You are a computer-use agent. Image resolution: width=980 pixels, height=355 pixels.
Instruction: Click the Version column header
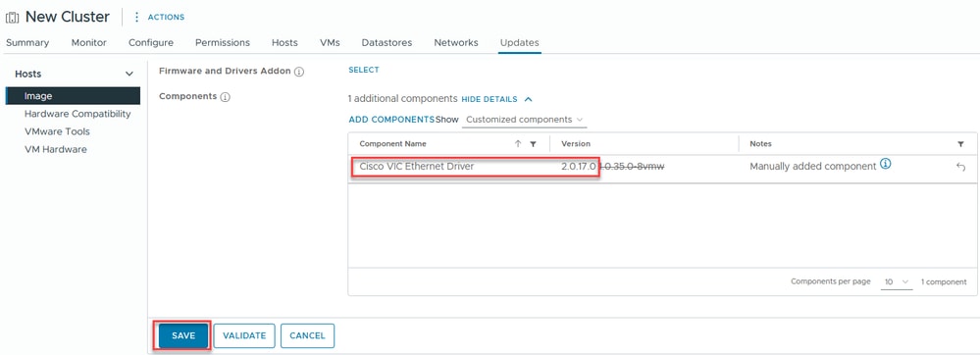click(576, 144)
